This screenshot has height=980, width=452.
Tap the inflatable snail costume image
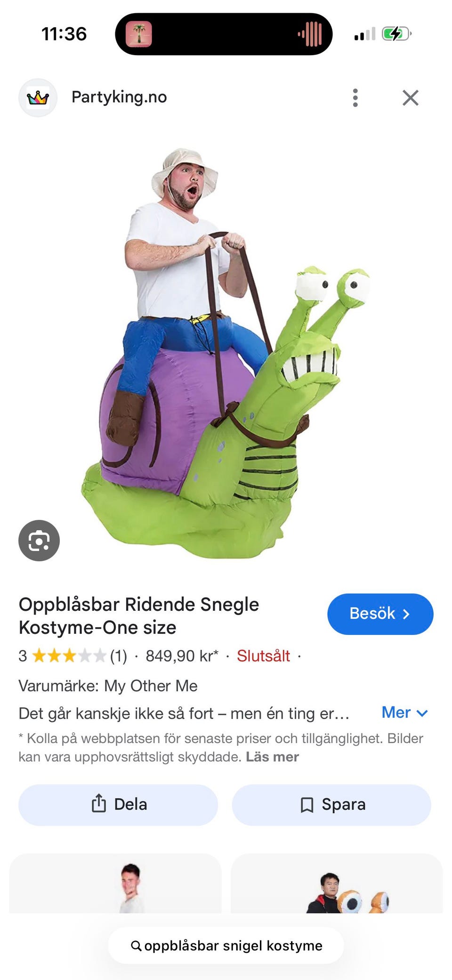tap(225, 353)
